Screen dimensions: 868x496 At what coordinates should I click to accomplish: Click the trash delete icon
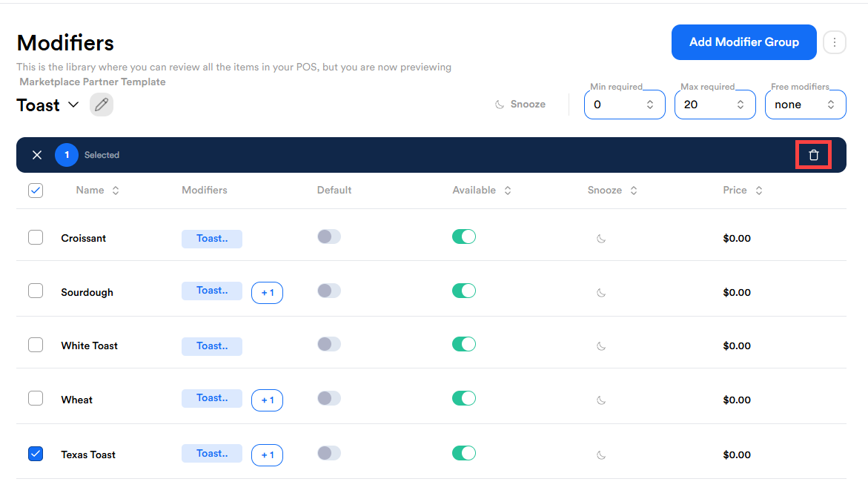813,155
